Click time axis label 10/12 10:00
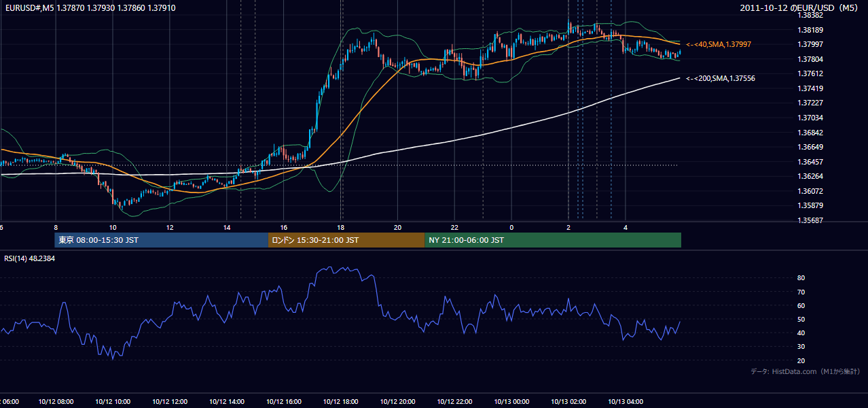This screenshot has width=868, height=408. (x=113, y=402)
